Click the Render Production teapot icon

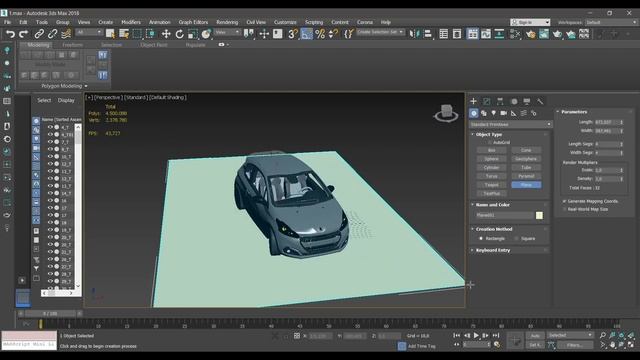pyautogui.click(x=557, y=34)
